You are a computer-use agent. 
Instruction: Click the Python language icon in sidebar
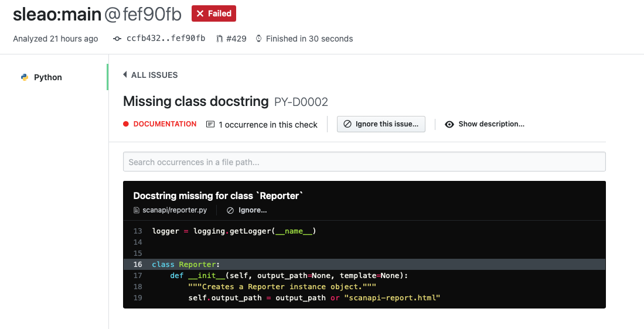pos(25,77)
